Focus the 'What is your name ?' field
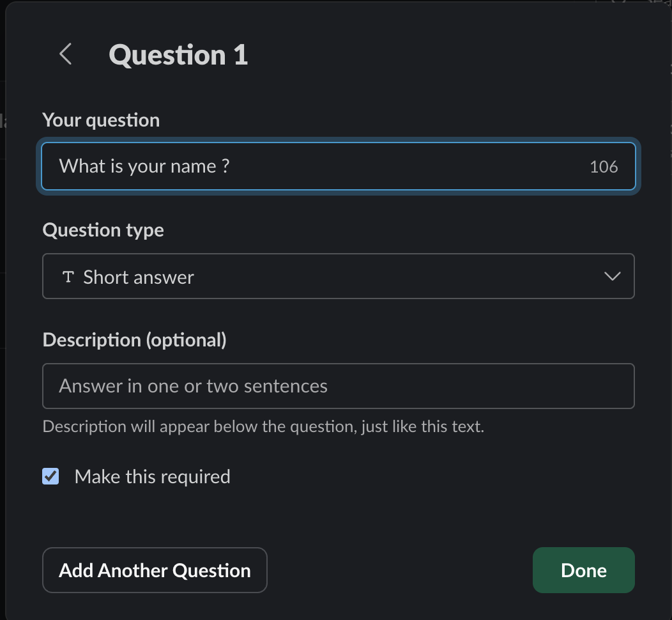Viewport: 672px width, 620px height. click(x=319, y=166)
